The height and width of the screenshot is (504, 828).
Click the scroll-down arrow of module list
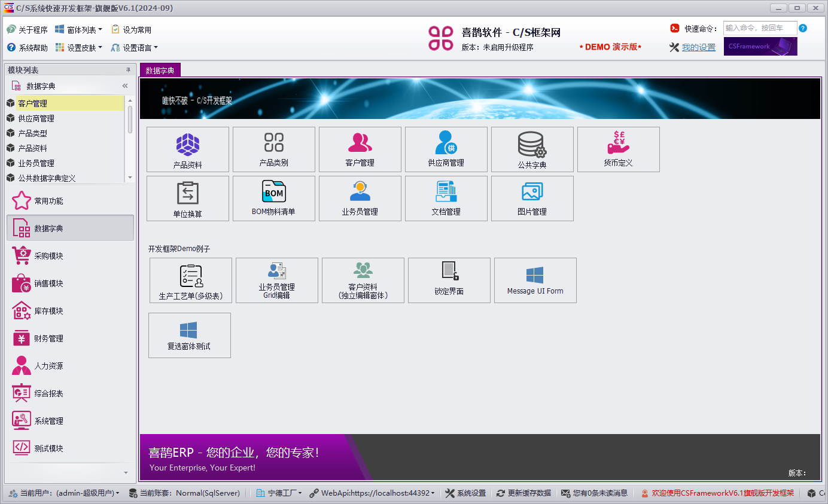pyautogui.click(x=130, y=178)
